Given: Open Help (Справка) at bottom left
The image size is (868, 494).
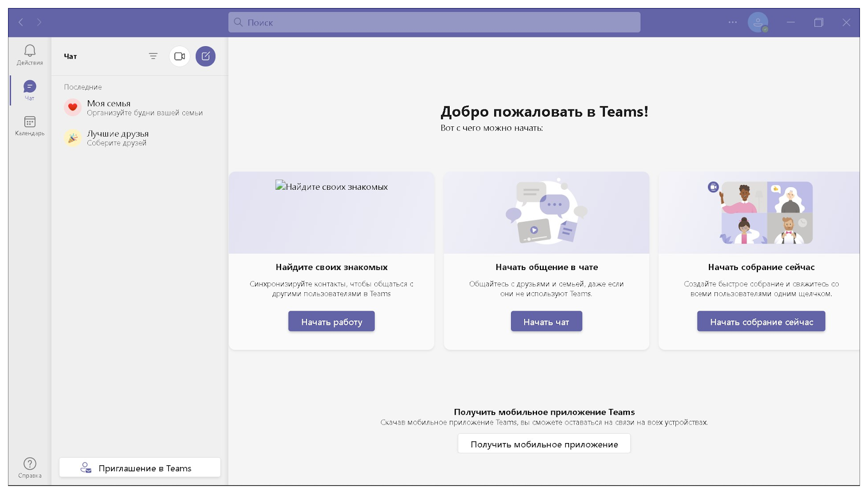Looking at the screenshot, I should 30,467.
